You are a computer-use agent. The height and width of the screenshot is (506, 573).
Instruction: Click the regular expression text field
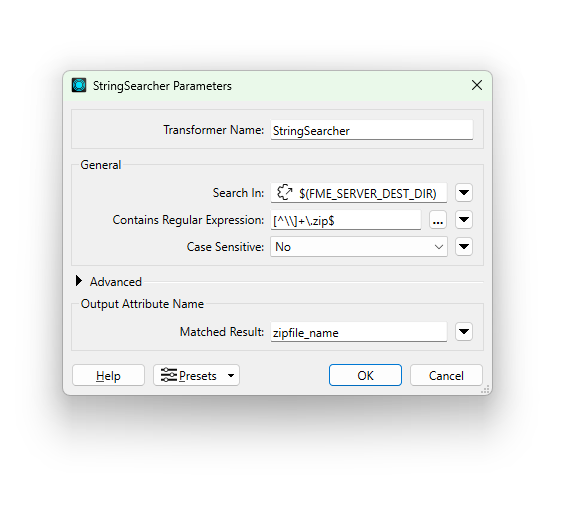[346, 220]
